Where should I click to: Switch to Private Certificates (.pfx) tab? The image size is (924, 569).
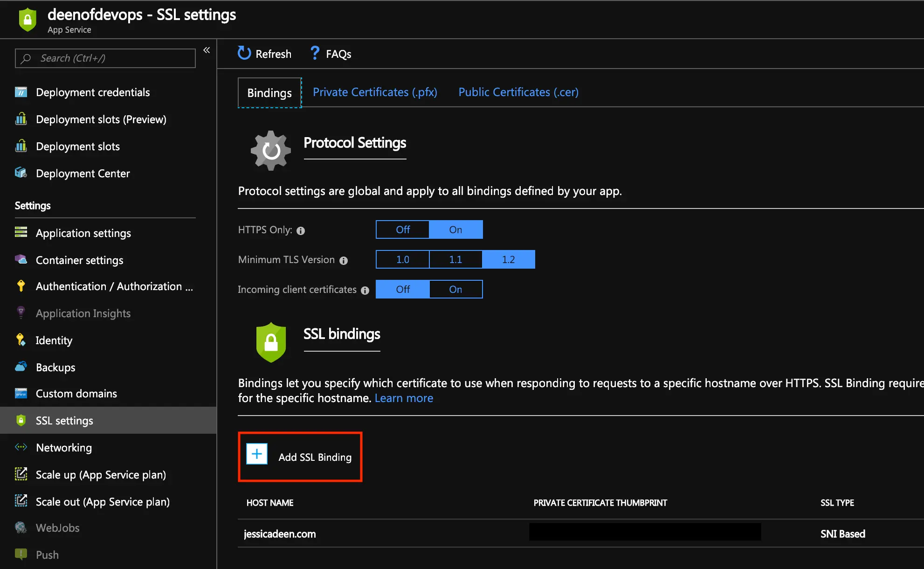tap(375, 92)
